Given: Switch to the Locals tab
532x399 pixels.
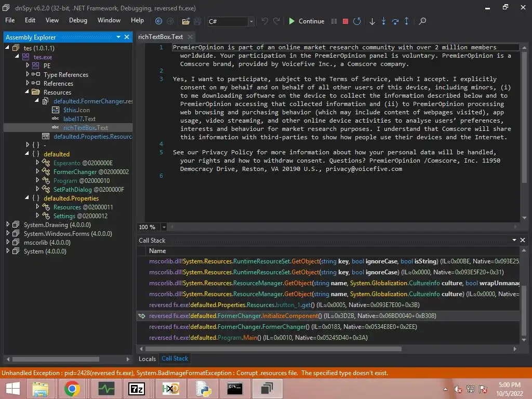Looking at the screenshot, I should (x=147, y=358).
